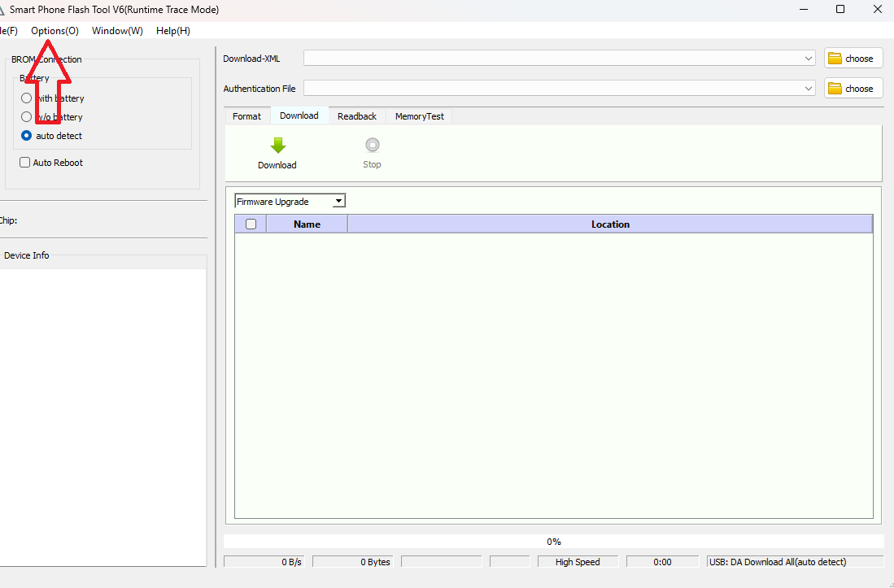Expand the Download-XML path dropdown
The width and height of the screenshot is (894, 588).
coord(809,58)
